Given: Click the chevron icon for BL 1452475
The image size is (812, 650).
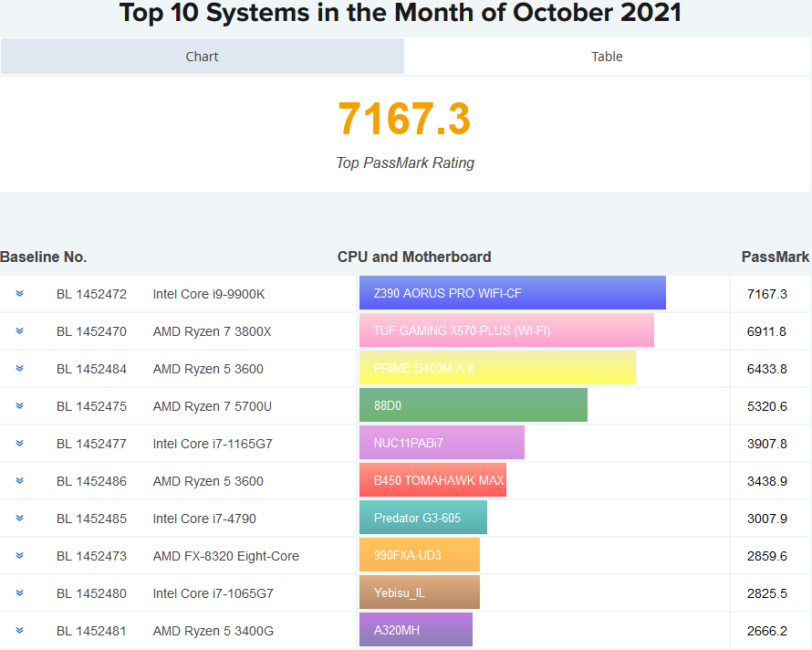Looking at the screenshot, I should tap(20, 405).
